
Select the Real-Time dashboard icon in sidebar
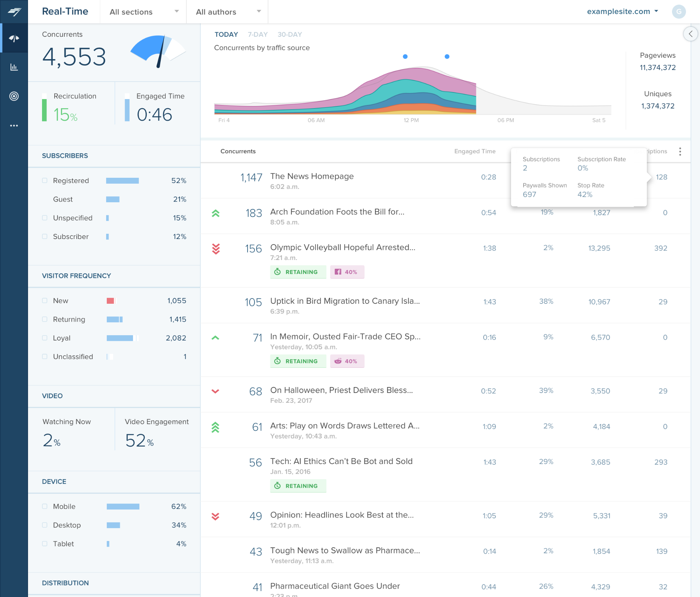click(x=14, y=37)
